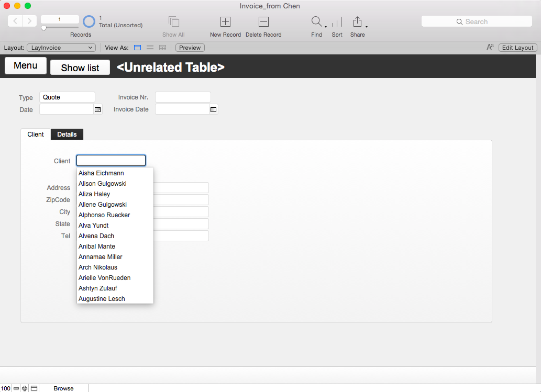Open the Invoice Date calendar picker
The image size is (541, 392).
coord(213,109)
